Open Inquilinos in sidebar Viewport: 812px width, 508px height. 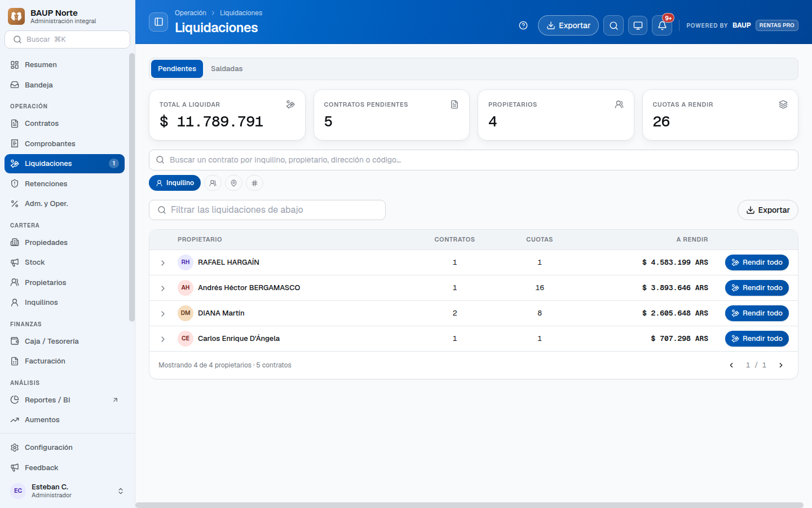pos(64,303)
